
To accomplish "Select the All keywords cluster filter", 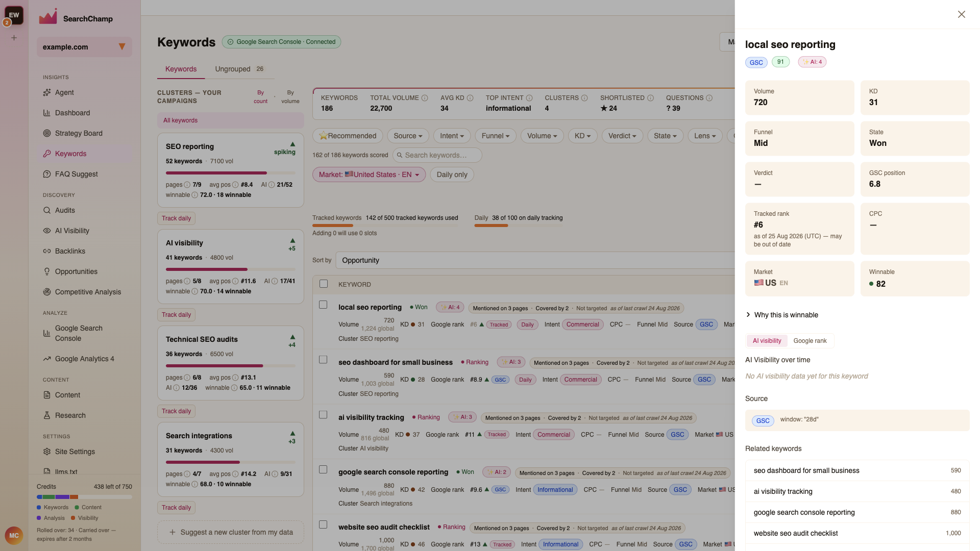I will (231, 120).
